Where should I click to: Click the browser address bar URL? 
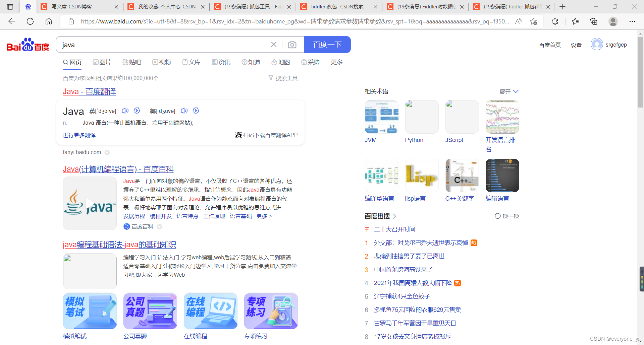pyautogui.click(x=294, y=21)
